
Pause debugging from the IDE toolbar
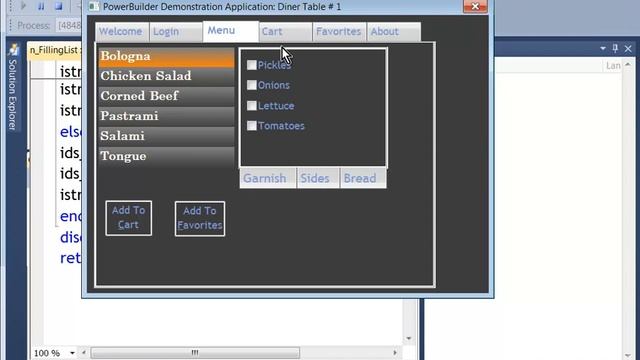point(41,6)
